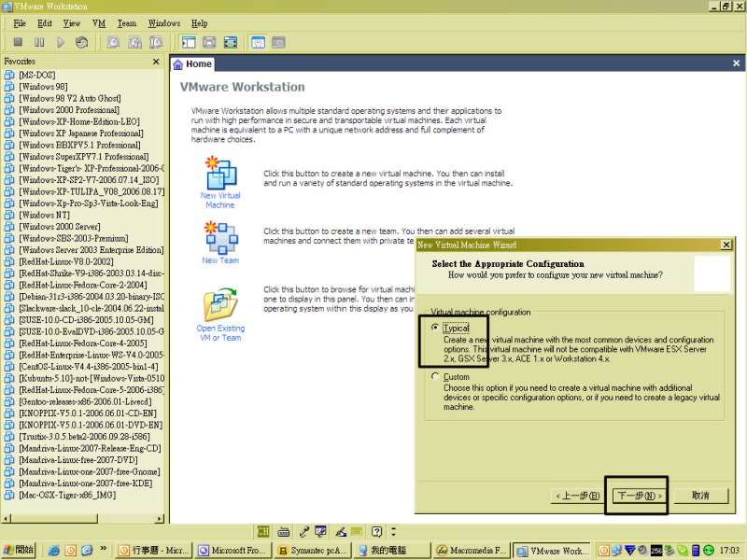
Task: Expand the hidden quick launch icons chevron
Action: click(x=103, y=549)
